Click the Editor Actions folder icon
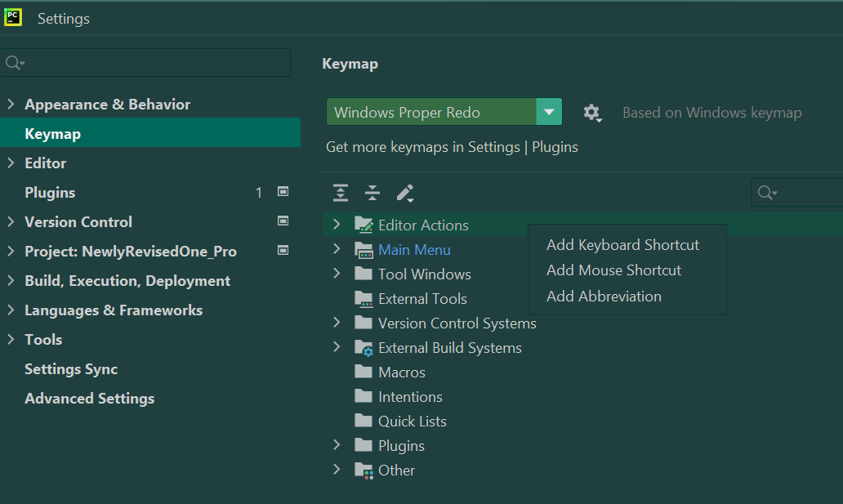 point(364,225)
